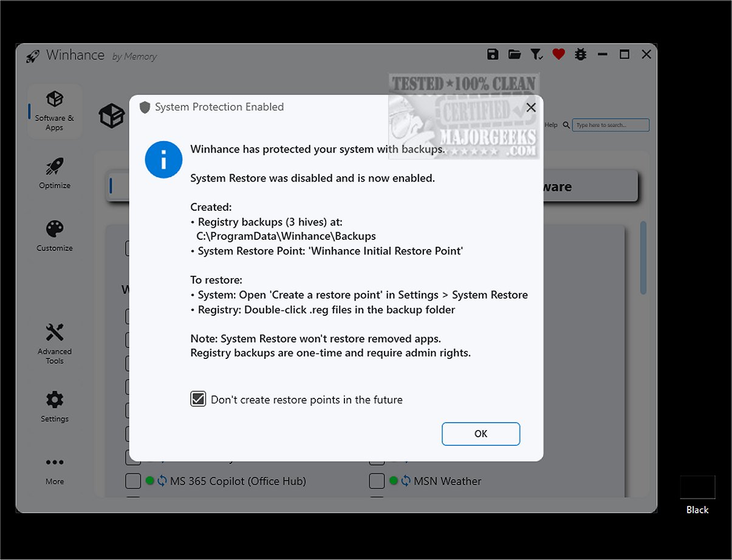Go to Customize palette section
Image resolution: width=732 pixels, height=560 pixels.
(x=55, y=236)
